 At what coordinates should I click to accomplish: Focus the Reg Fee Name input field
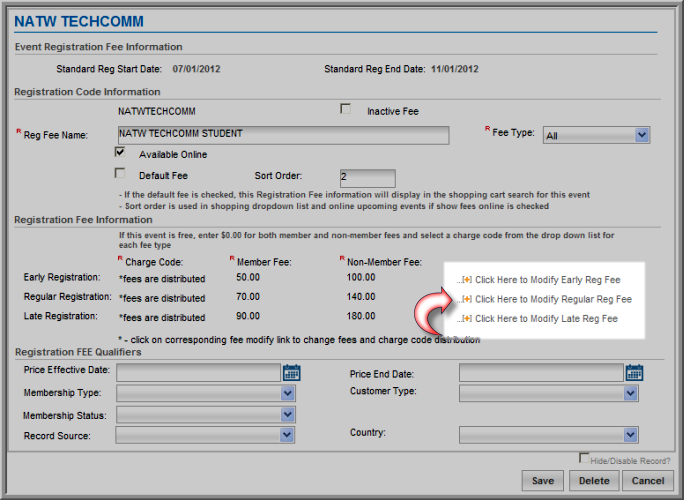click(284, 135)
